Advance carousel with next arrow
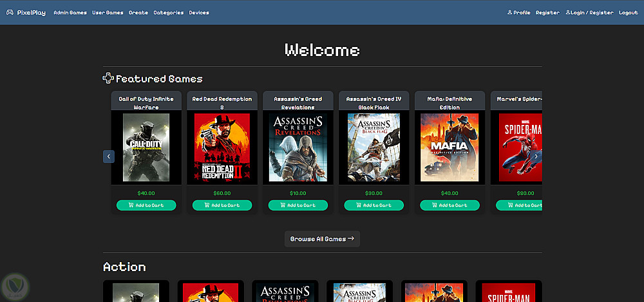The image size is (644, 302). [536, 156]
